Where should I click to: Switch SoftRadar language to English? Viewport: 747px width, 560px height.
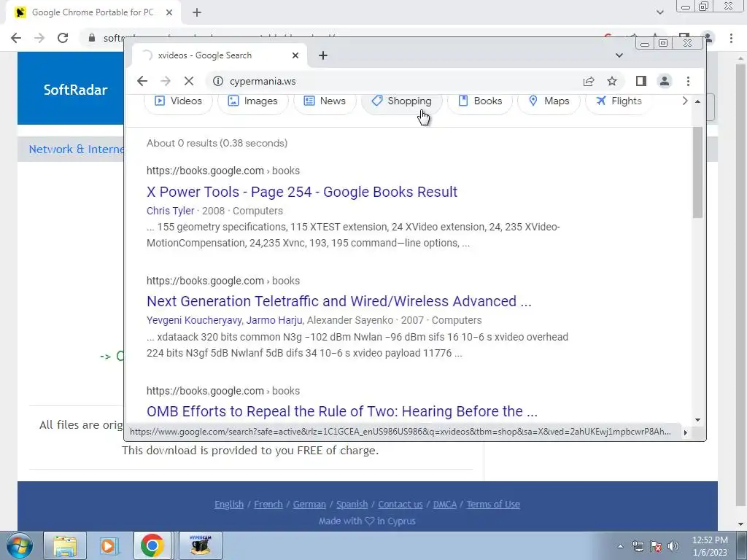point(228,505)
